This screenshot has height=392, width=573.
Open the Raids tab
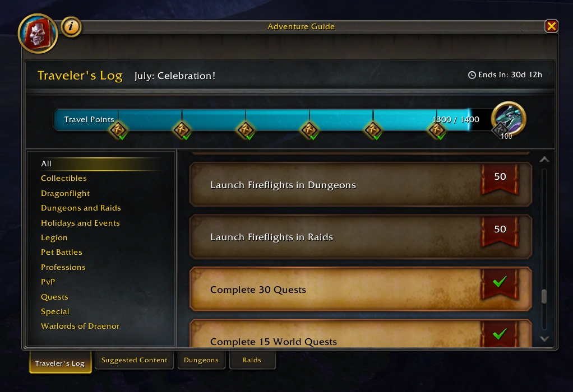point(252,360)
